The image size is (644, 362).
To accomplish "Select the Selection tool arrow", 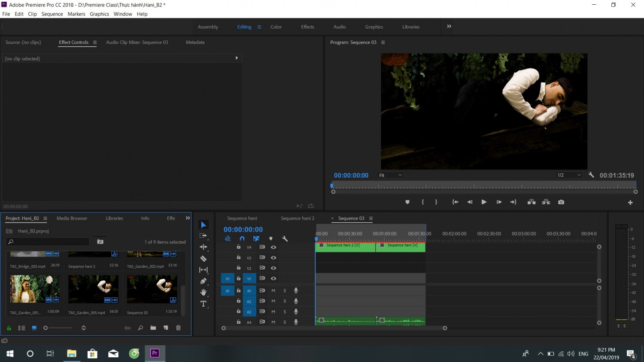I will point(204,225).
